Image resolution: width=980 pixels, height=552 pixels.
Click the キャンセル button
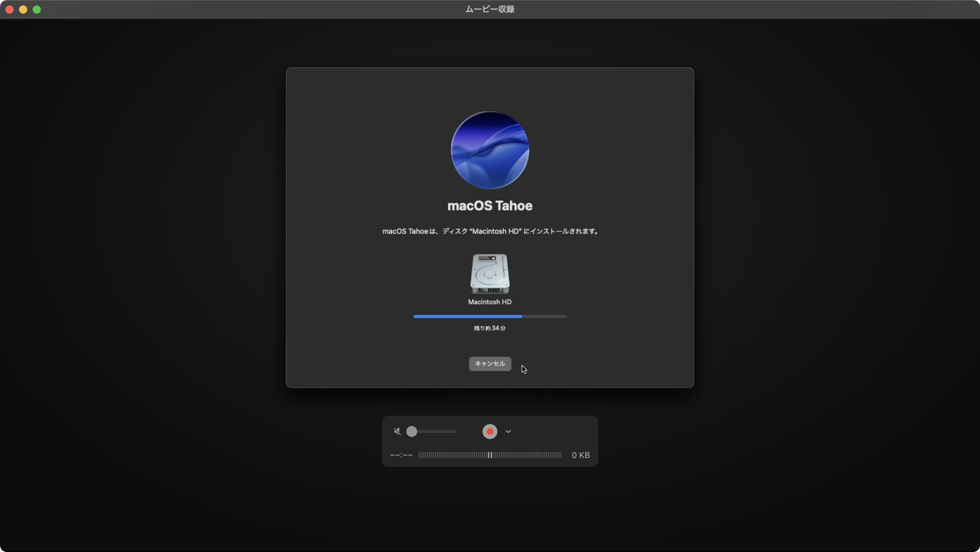490,364
